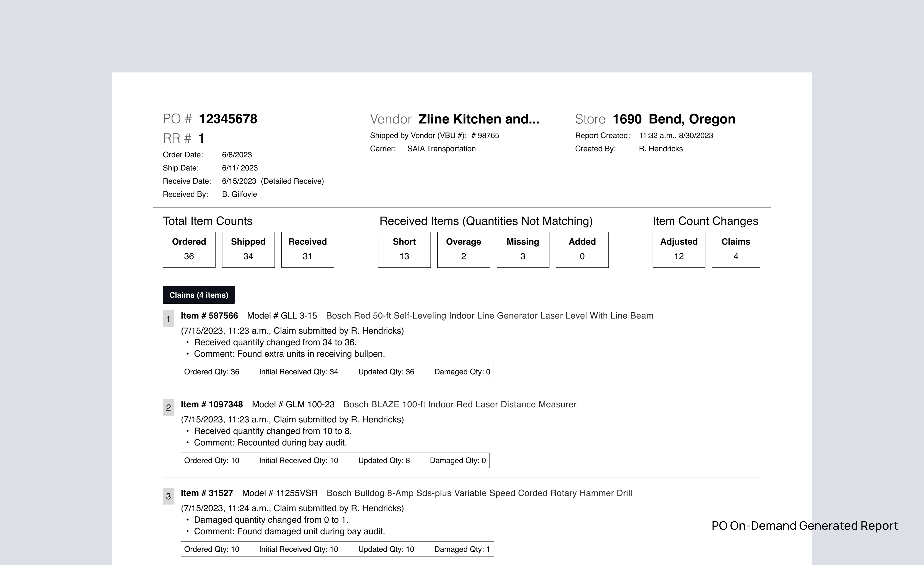Click claim number 2 marker
Viewport: 924px width, 565px height.
tap(168, 407)
